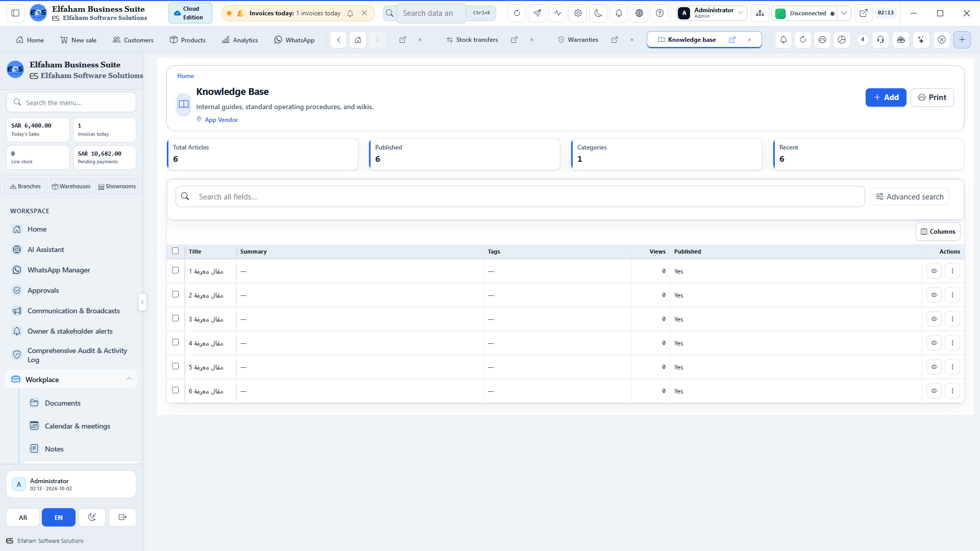Open the Administrator account dropdown

712,13
